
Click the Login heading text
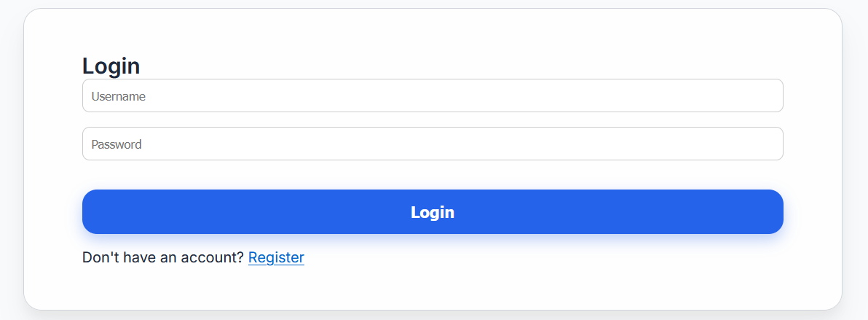[111, 66]
